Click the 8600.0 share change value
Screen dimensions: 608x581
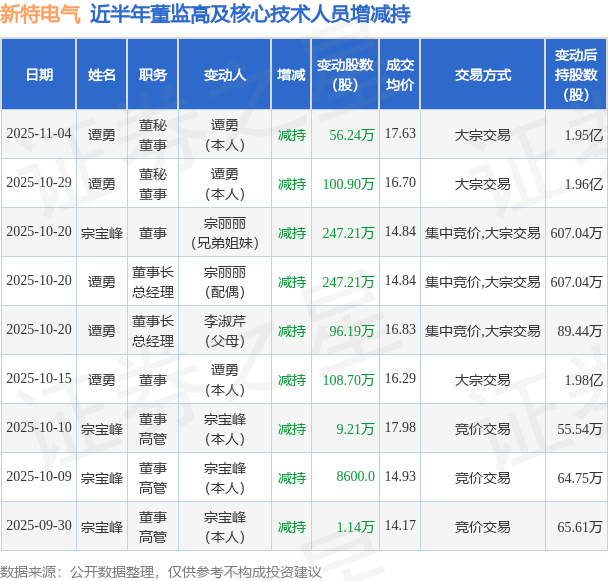tap(355, 476)
